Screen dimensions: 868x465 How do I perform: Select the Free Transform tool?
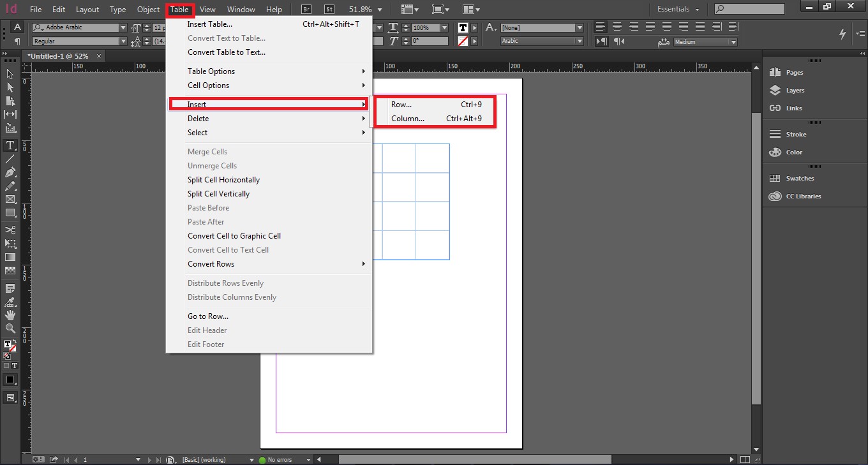pos(10,244)
